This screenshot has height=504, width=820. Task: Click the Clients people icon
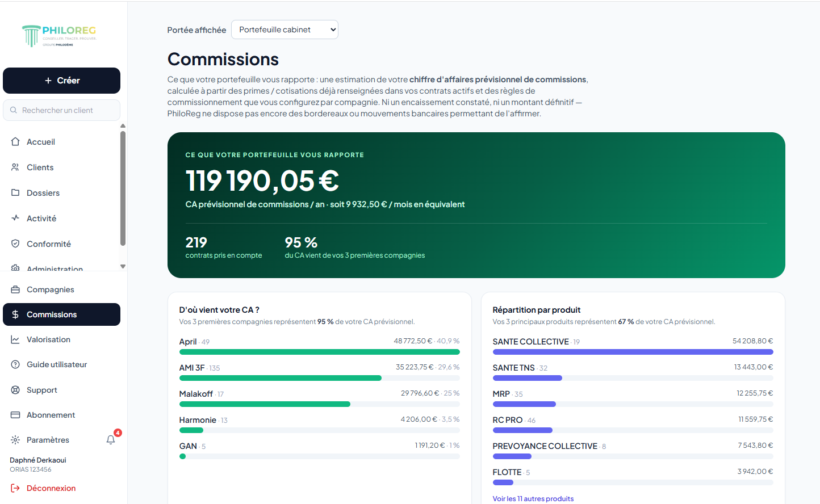pos(15,167)
